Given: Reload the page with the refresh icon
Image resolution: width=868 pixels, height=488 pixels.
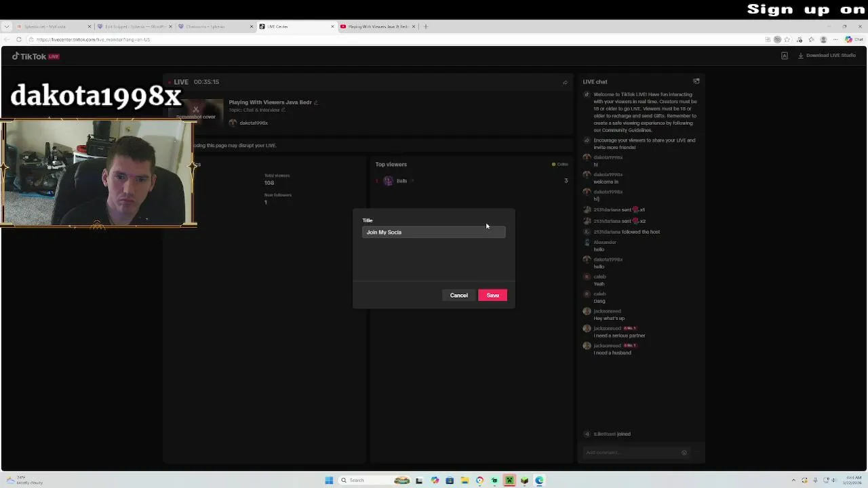Looking at the screenshot, I should tap(19, 39).
